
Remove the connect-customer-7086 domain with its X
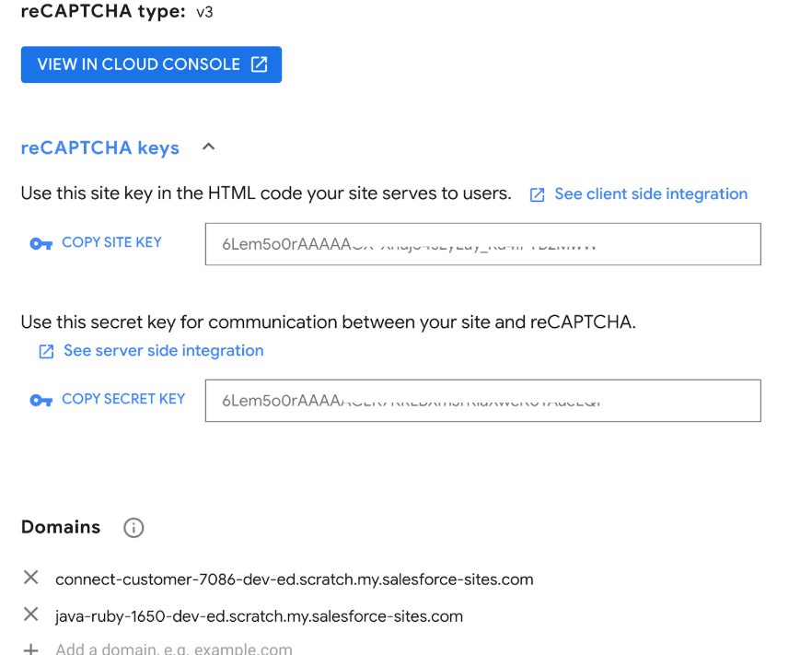31,578
